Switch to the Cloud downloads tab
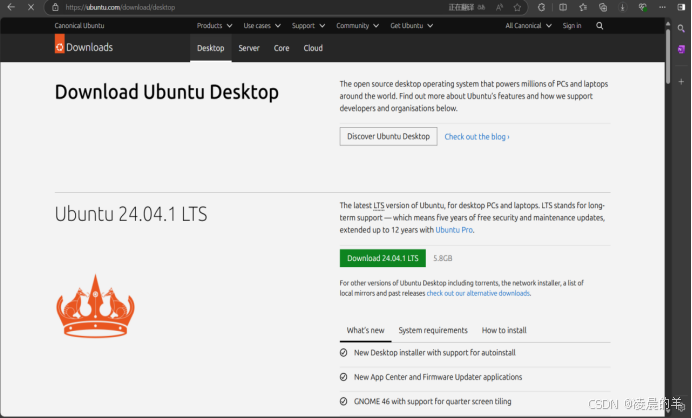The image size is (692, 418). pyautogui.click(x=313, y=48)
